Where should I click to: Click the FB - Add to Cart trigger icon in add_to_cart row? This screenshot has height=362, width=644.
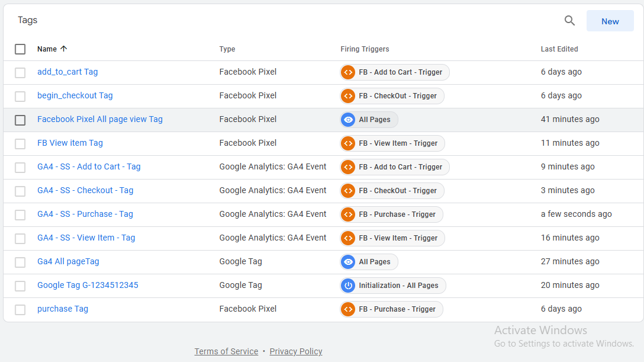coord(348,72)
